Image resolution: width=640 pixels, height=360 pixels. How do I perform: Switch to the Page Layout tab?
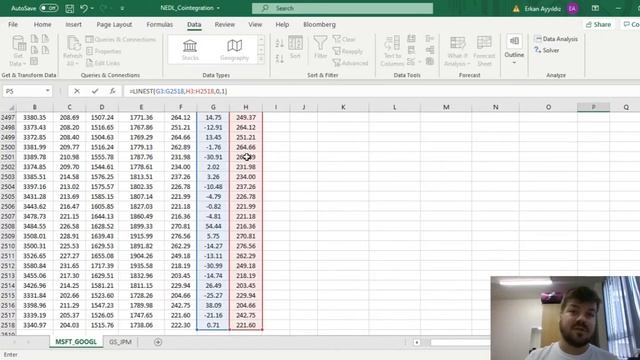pos(114,24)
